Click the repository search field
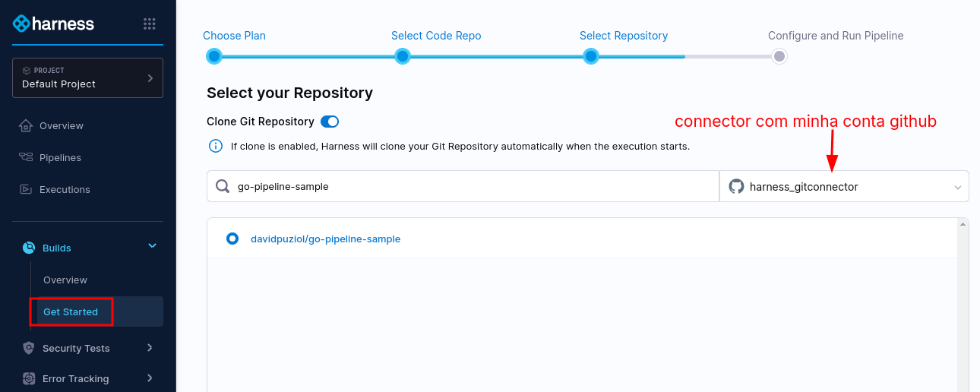Viewport: 980px width, 392px height. tap(471, 186)
